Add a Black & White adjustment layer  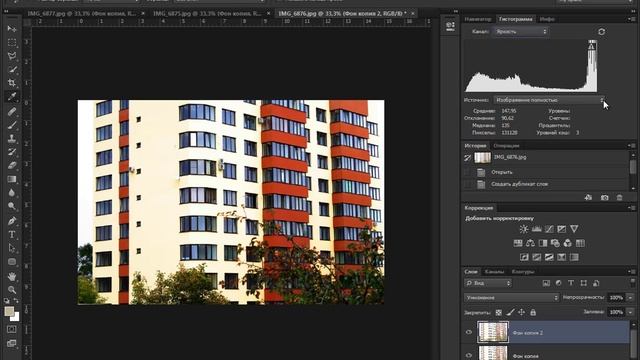(543, 243)
